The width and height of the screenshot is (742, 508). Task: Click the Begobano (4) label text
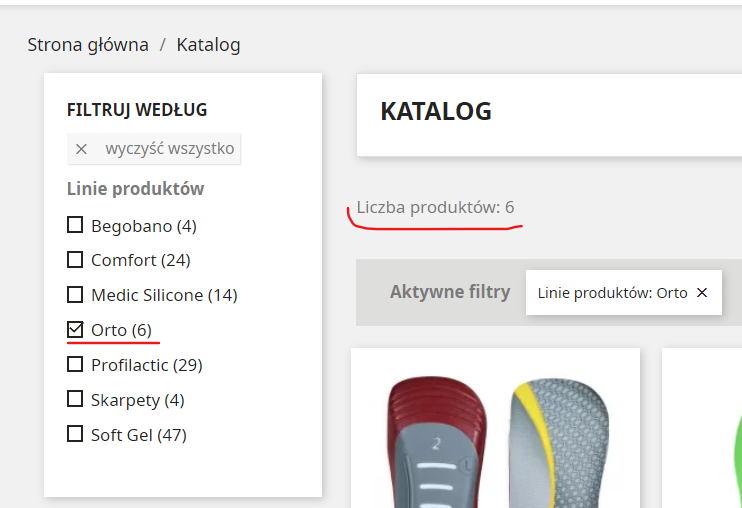[x=144, y=226]
